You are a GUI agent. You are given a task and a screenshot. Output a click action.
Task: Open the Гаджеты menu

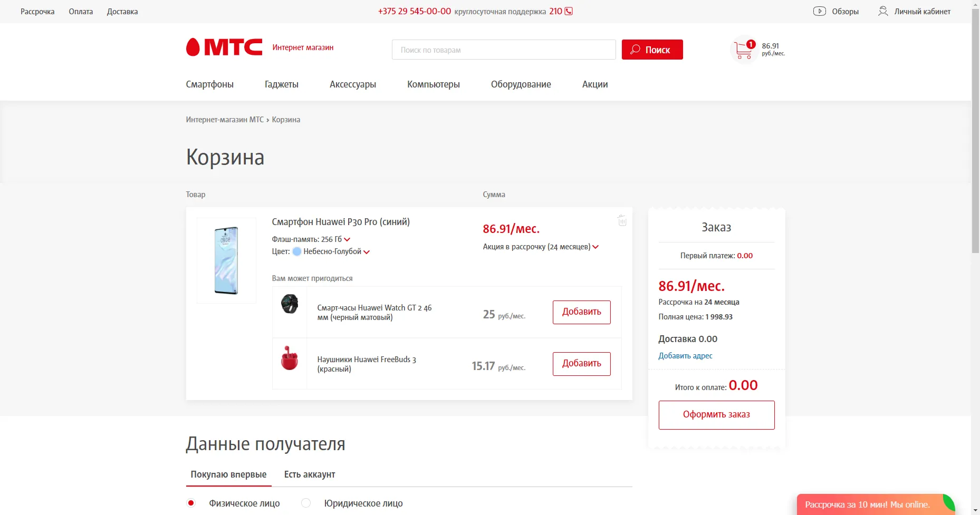tap(282, 84)
